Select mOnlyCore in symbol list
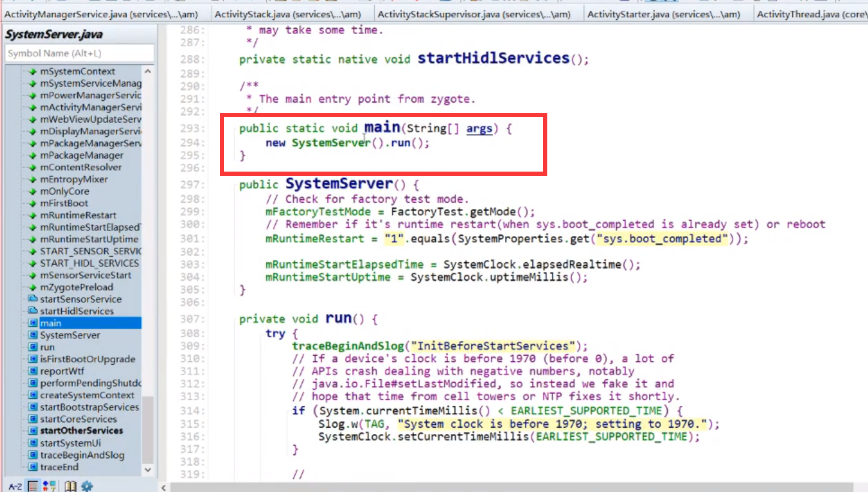868x492 pixels. pos(64,191)
